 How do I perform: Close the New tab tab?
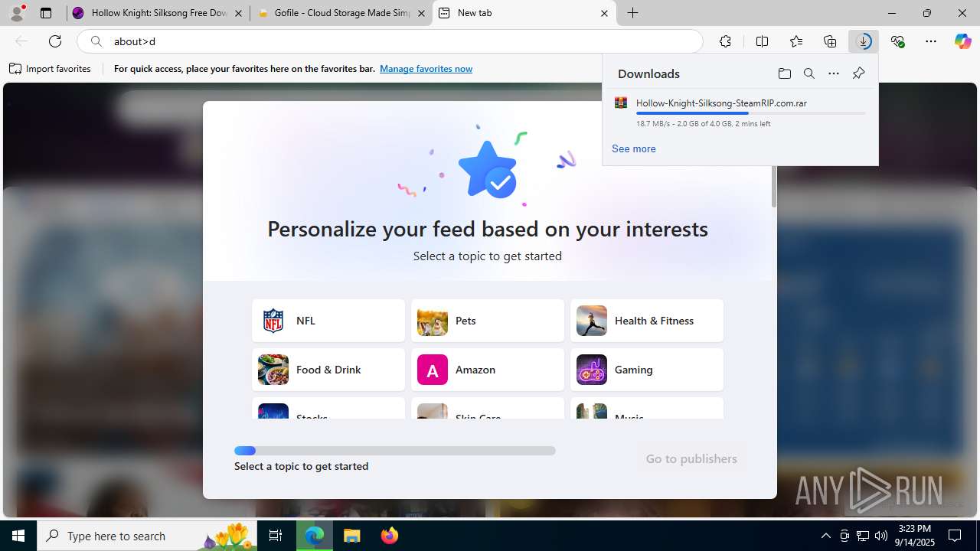pos(604,13)
